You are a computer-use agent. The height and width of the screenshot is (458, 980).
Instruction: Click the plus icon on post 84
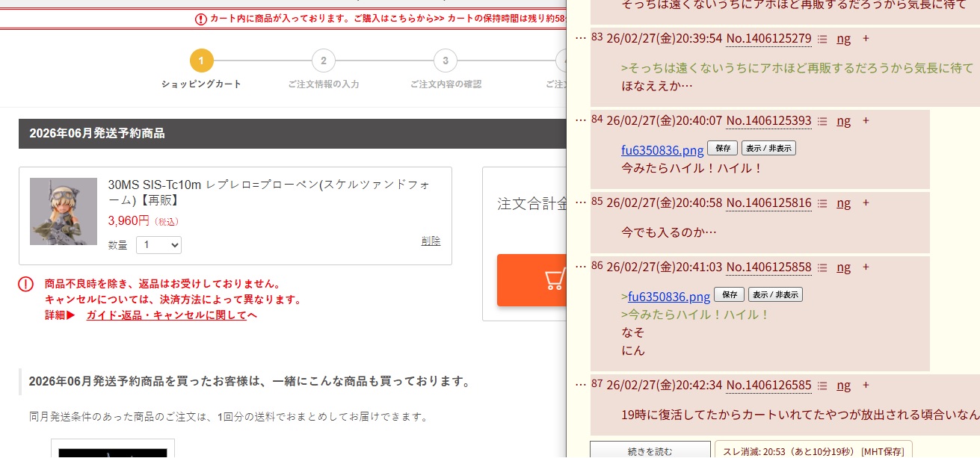[x=866, y=120]
